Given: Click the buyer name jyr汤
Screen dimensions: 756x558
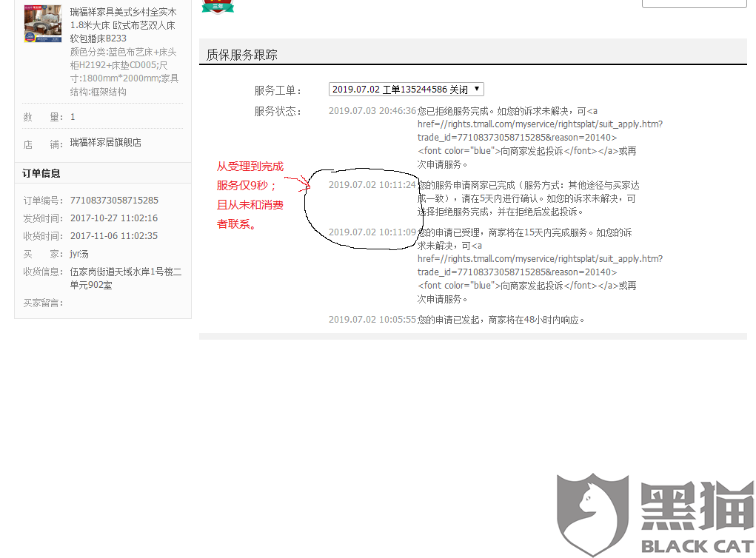Looking at the screenshot, I should [78, 253].
